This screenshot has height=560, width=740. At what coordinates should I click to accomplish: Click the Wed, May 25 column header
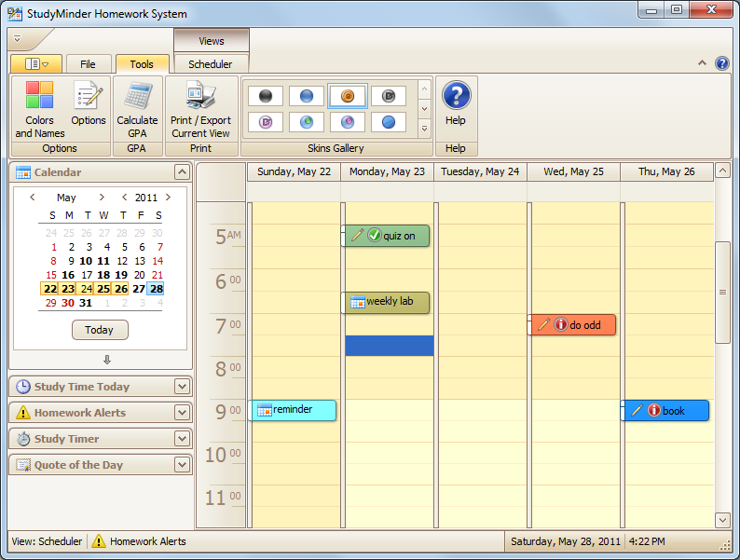[573, 171]
